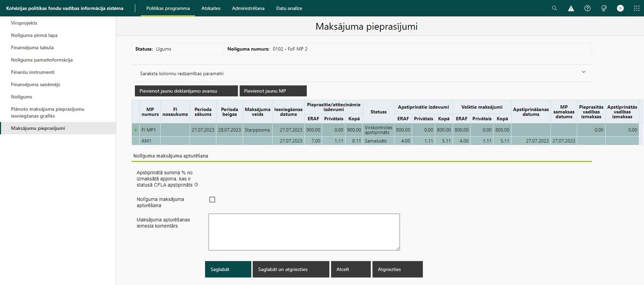Click the Saglabāt button
644x285 pixels.
pyautogui.click(x=228, y=269)
